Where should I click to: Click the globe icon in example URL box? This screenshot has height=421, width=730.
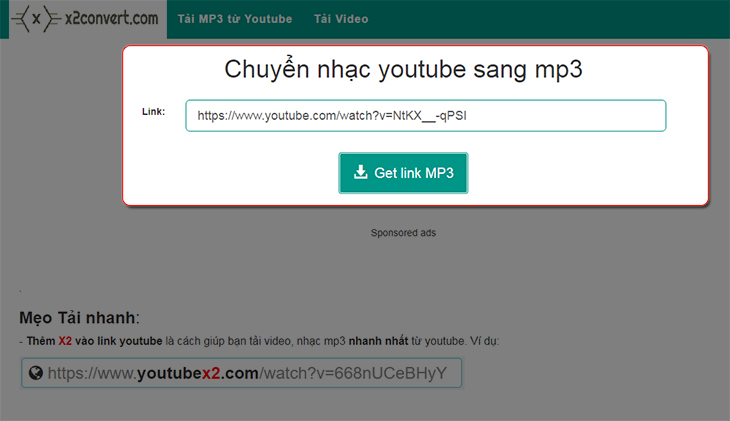[x=35, y=373]
